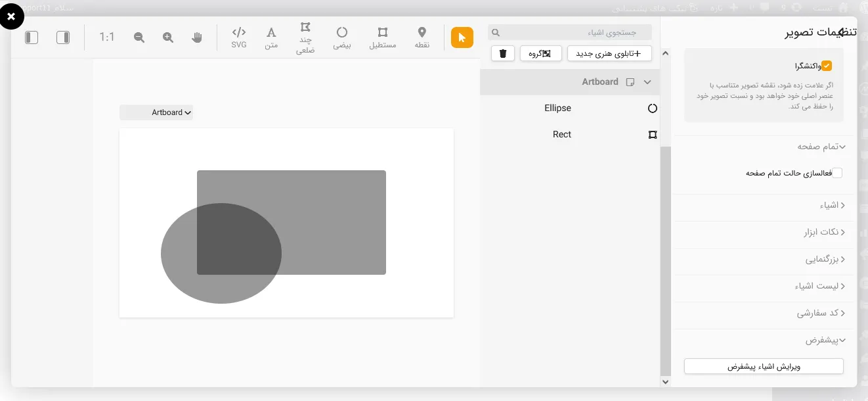Focus the object search field
Image resolution: width=868 pixels, height=401 pixels.
570,32
